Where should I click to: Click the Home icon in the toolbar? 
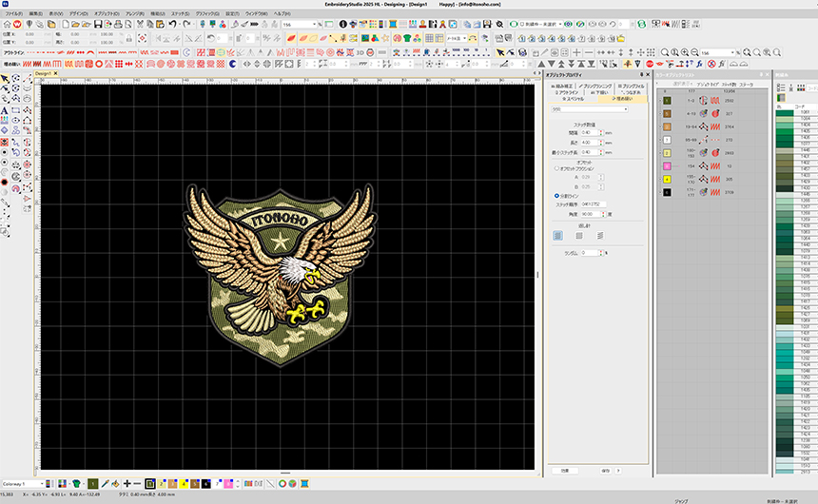(x=9, y=24)
